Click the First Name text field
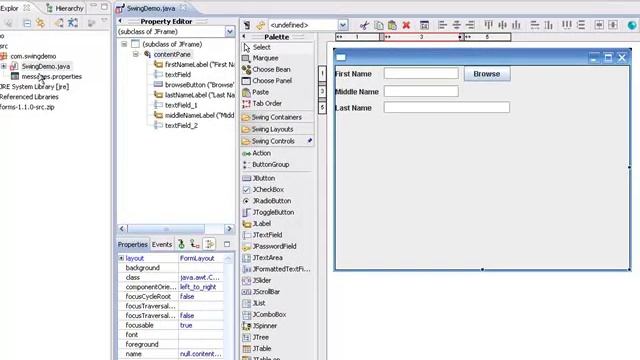The width and height of the screenshot is (640, 360). point(421,73)
